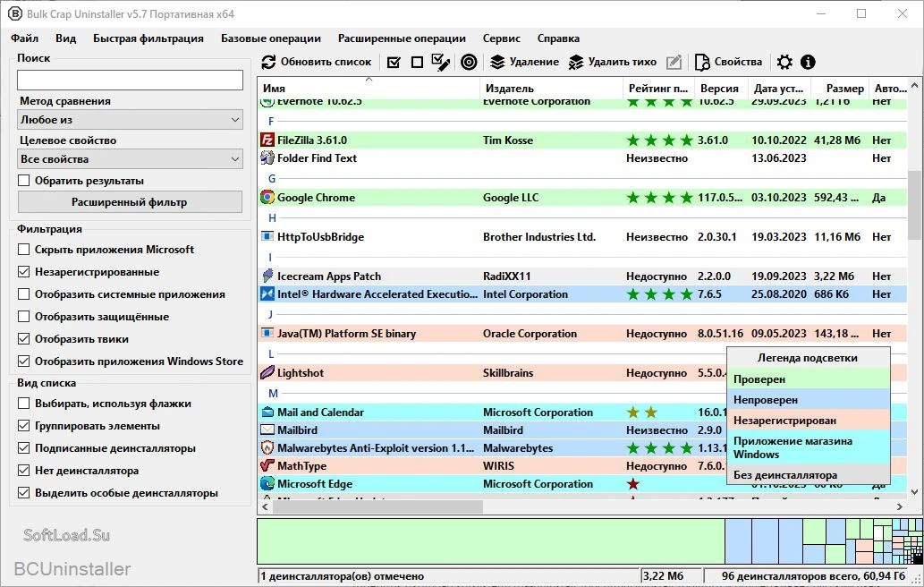The height and width of the screenshot is (587, 924).
Task: Click the Расширенный фильтр button
Action: [130, 202]
